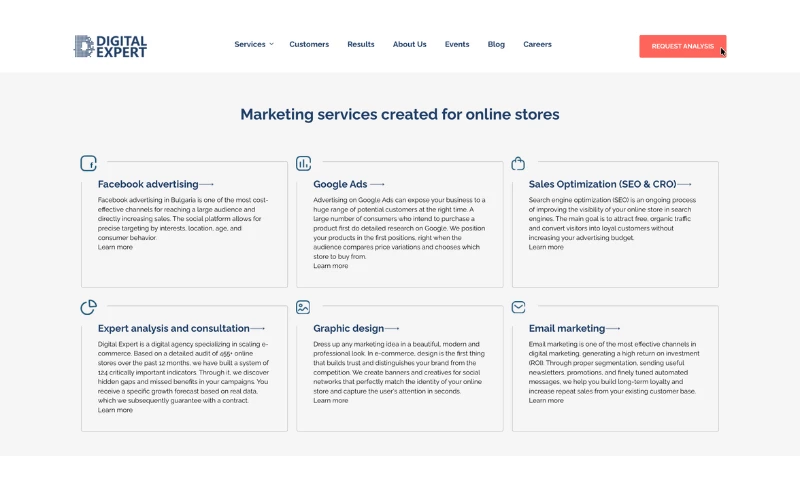Open the Google Ads heading link
The width and height of the screenshot is (800, 480).
pyautogui.click(x=340, y=184)
